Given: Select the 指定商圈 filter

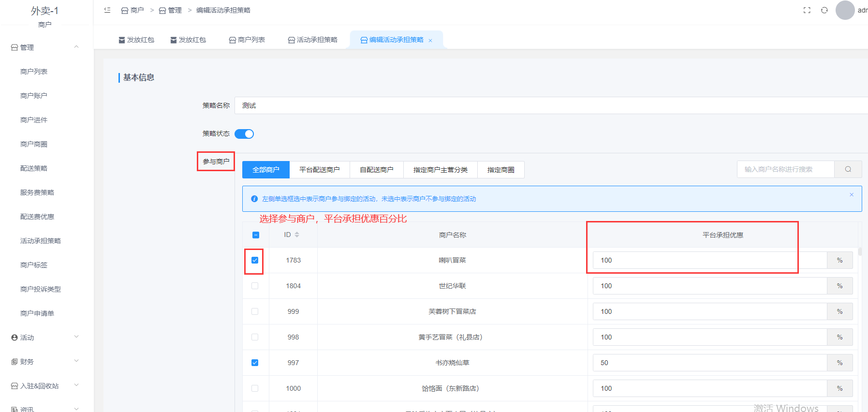Looking at the screenshot, I should [501, 170].
